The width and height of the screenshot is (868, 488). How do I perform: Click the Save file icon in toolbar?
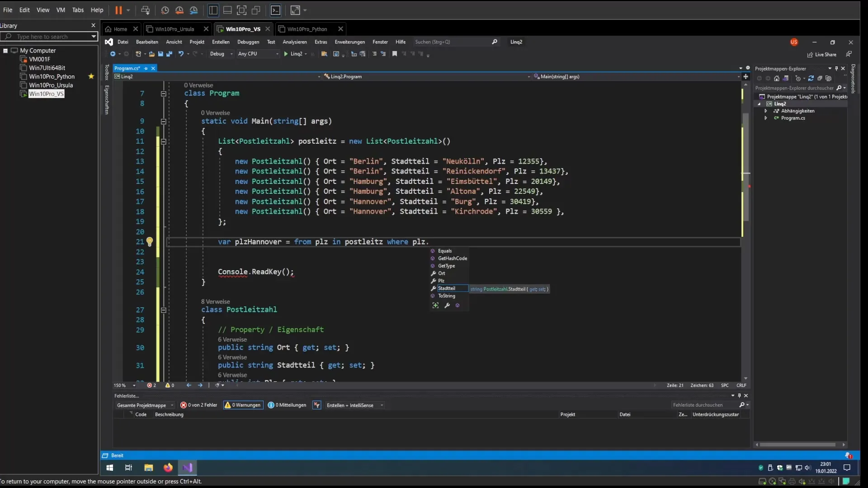[160, 54]
